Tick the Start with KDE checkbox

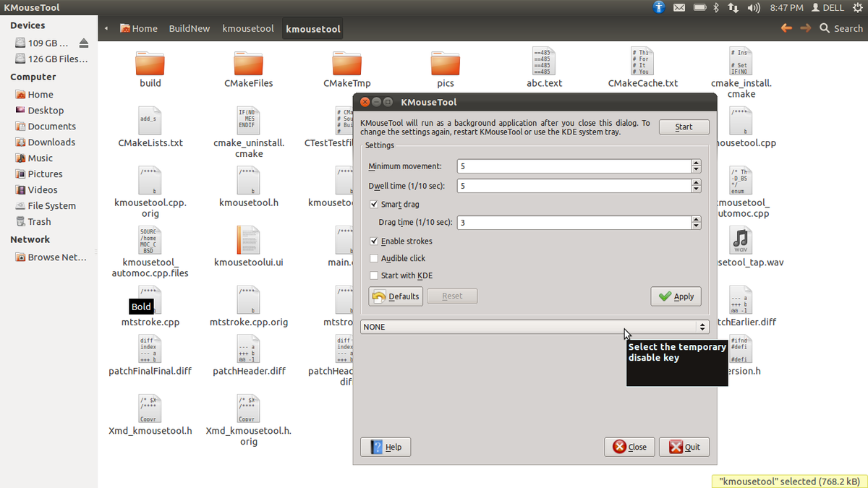374,275
